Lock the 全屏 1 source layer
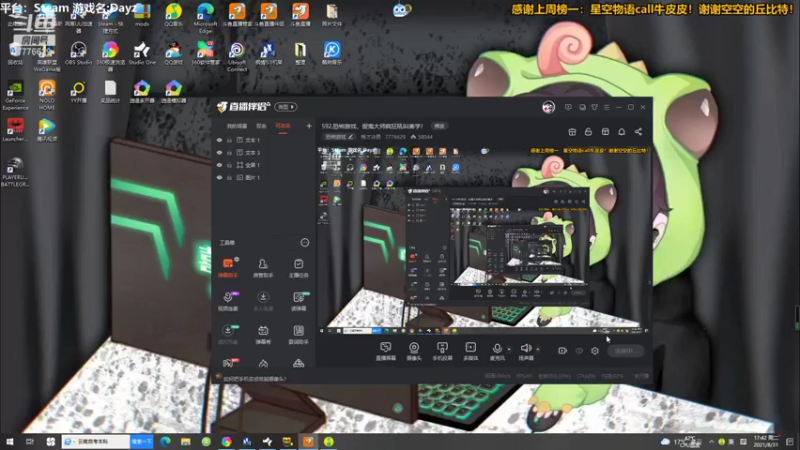The image size is (800, 450). [229, 165]
